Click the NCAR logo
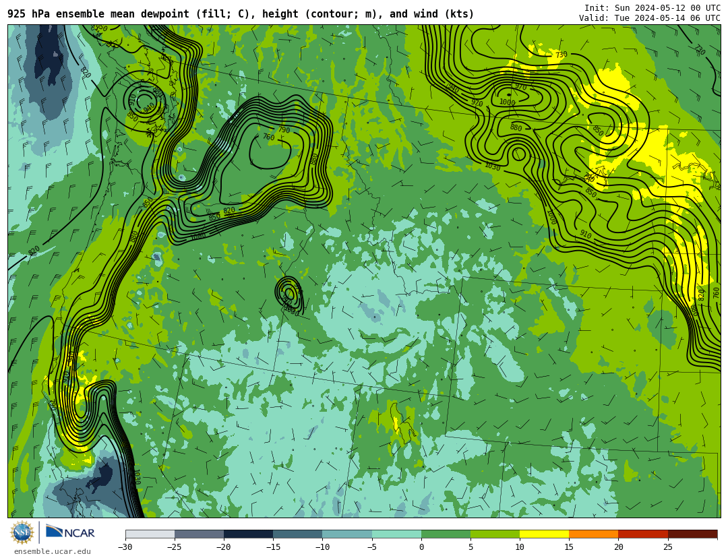 (x=70, y=532)
